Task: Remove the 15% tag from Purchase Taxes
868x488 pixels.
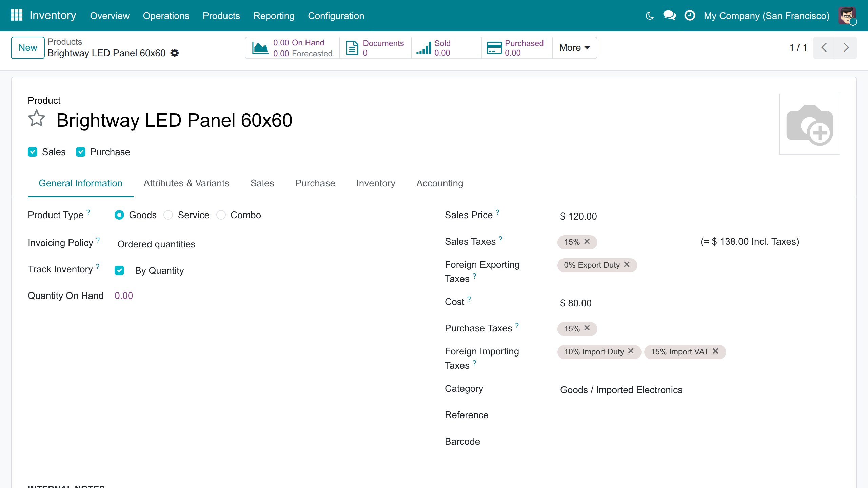Action: point(587,328)
